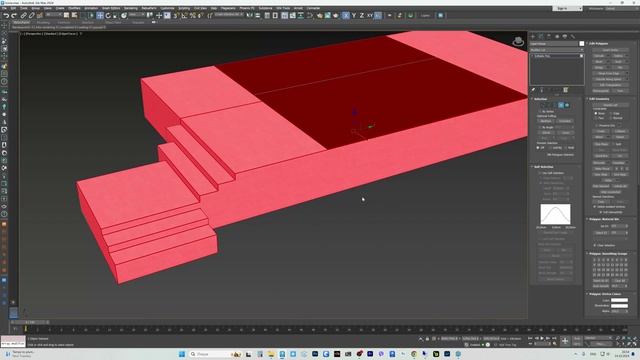640x360 pixels.
Task: Switch to Element sub-object level
Action: point(567,105)
